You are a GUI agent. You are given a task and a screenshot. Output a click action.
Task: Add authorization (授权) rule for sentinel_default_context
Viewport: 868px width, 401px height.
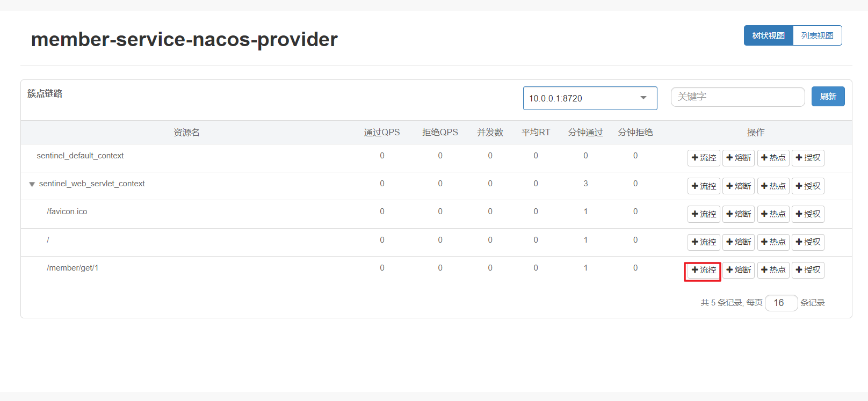coord(808,158)
